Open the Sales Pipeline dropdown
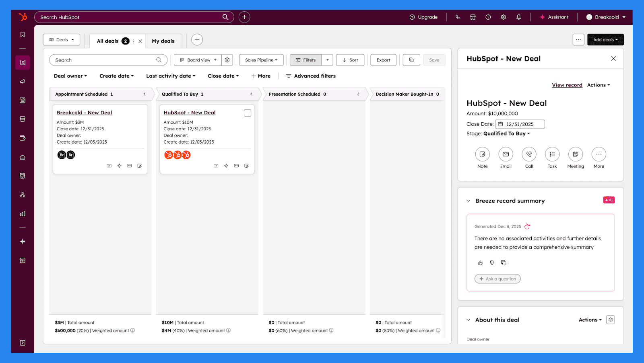644x363 pixels. [x=261, y=59]
